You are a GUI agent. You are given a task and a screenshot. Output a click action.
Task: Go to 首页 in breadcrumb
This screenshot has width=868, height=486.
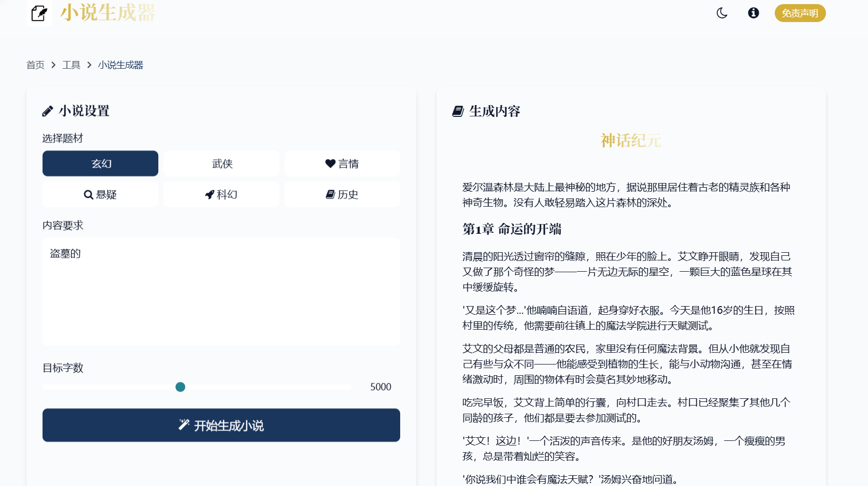[35, 65]
